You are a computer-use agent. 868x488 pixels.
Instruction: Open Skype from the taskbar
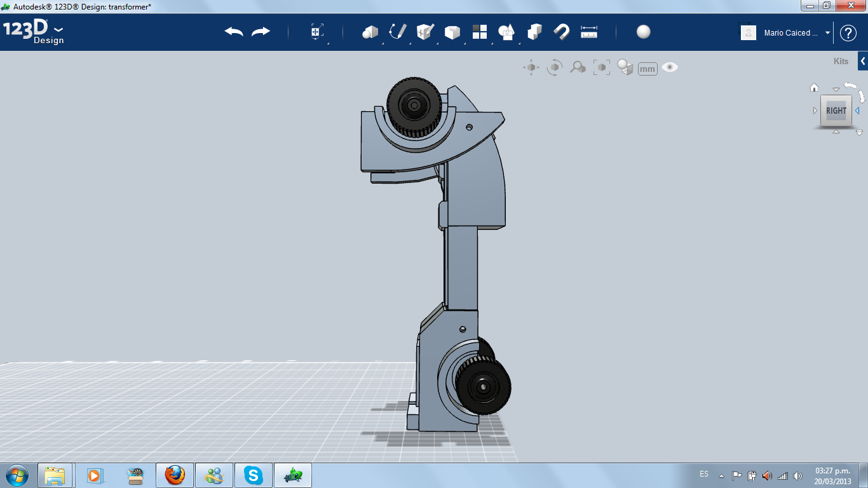[x=254, y=475]
